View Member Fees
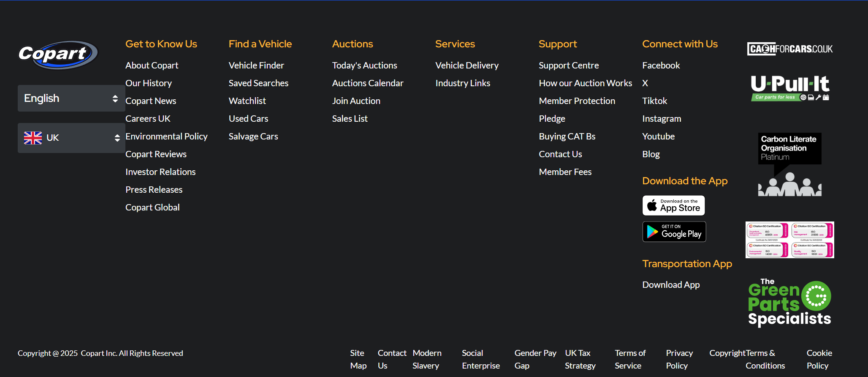 (x=565, y=172)
